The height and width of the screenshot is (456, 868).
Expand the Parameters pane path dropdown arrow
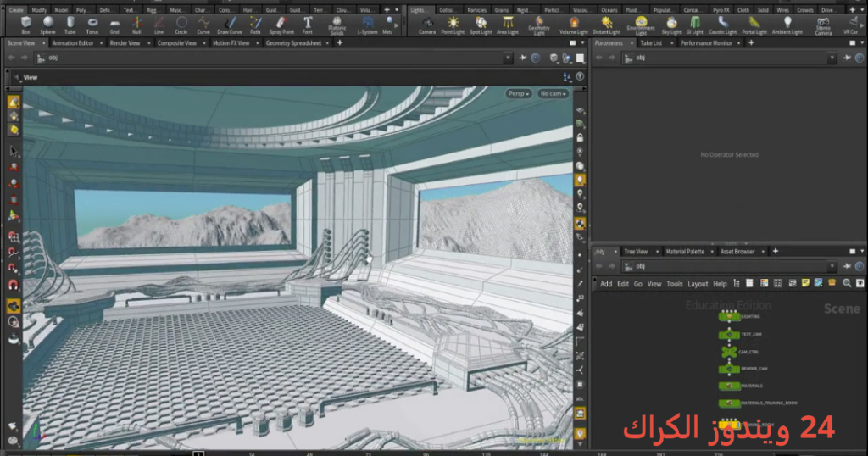click(x=832, y=58)
